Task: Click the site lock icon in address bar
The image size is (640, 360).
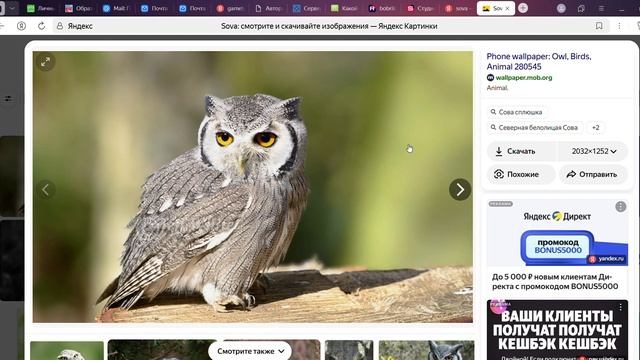Action: (60, 26)
